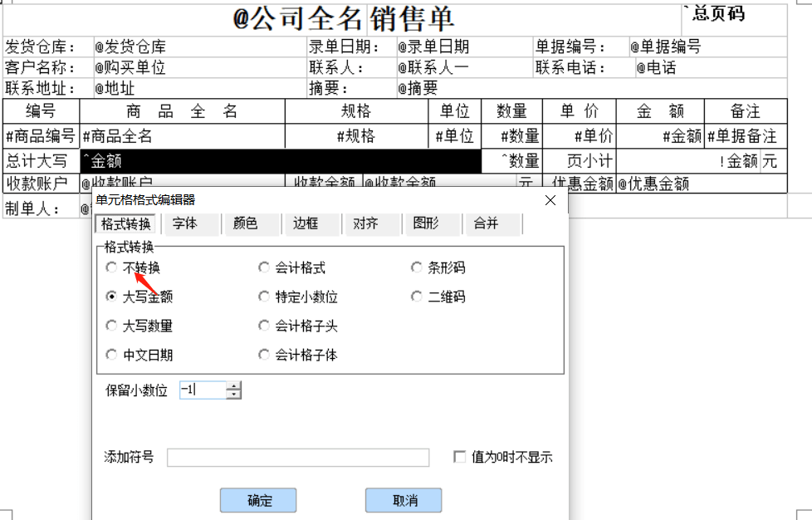Select the 发货仓库： label cell
The width and height of the screenshot is (812, 520).
48,47
